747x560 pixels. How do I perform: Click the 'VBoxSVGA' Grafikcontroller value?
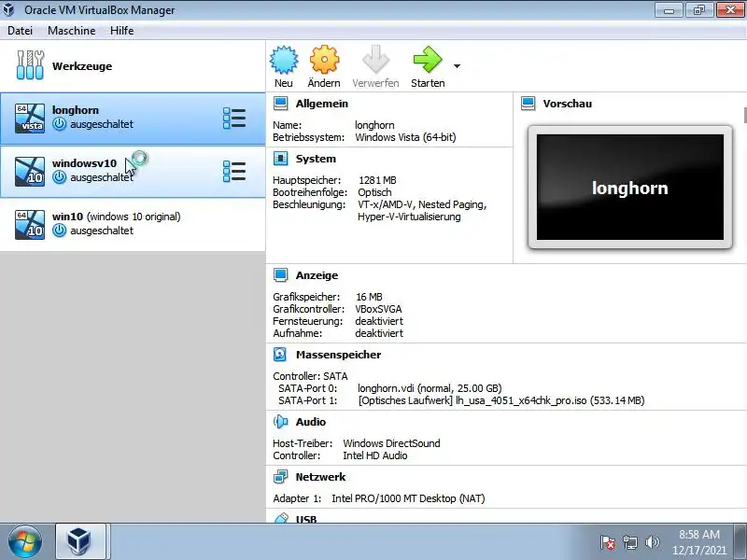point(379,309)
